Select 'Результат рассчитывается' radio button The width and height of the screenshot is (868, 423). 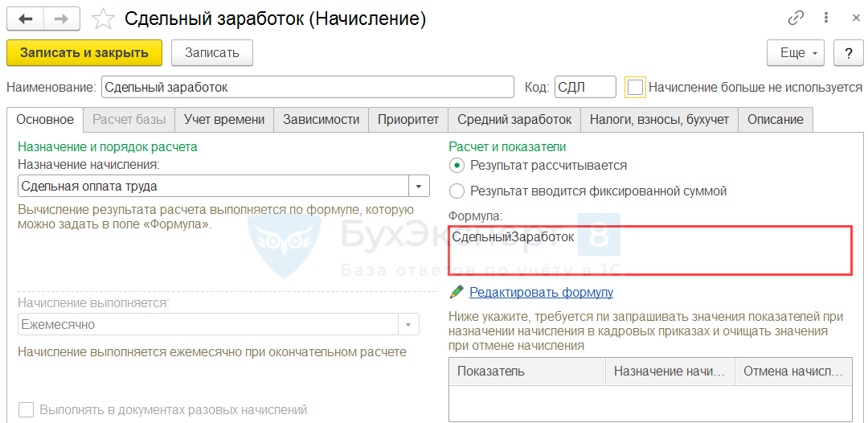(x=457, y=165)
